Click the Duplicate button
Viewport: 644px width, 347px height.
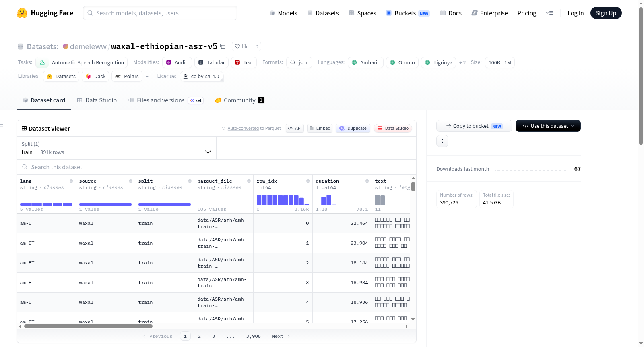[353, 128]
